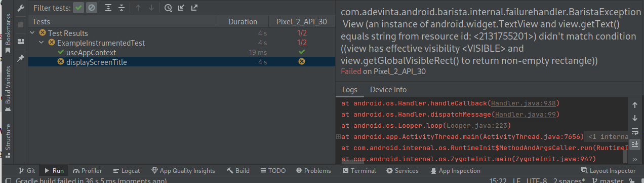Screen dimensions: 644x183
Task: Open the Logcat tool window
Action: pos(127,171)
